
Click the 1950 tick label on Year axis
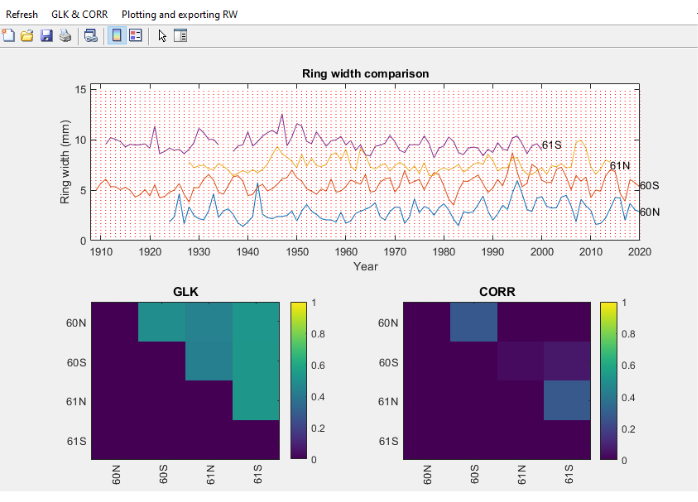click(x=297, y=252)
